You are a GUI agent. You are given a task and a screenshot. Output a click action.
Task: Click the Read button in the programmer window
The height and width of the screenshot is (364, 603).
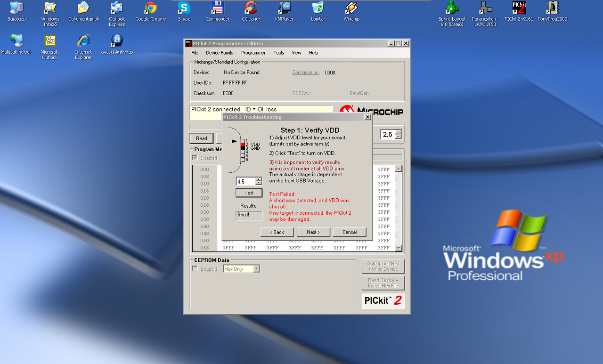(x=202, y=138)
